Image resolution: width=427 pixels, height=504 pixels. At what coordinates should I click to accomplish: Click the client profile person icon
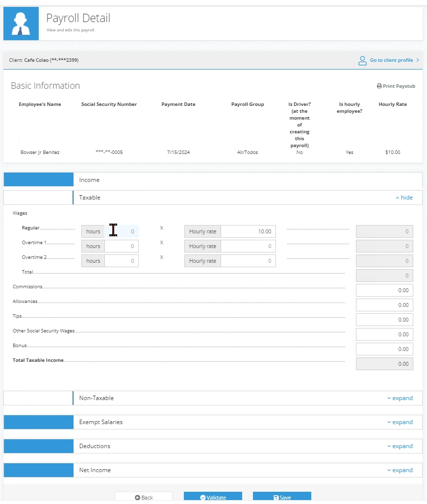(362, 60)
